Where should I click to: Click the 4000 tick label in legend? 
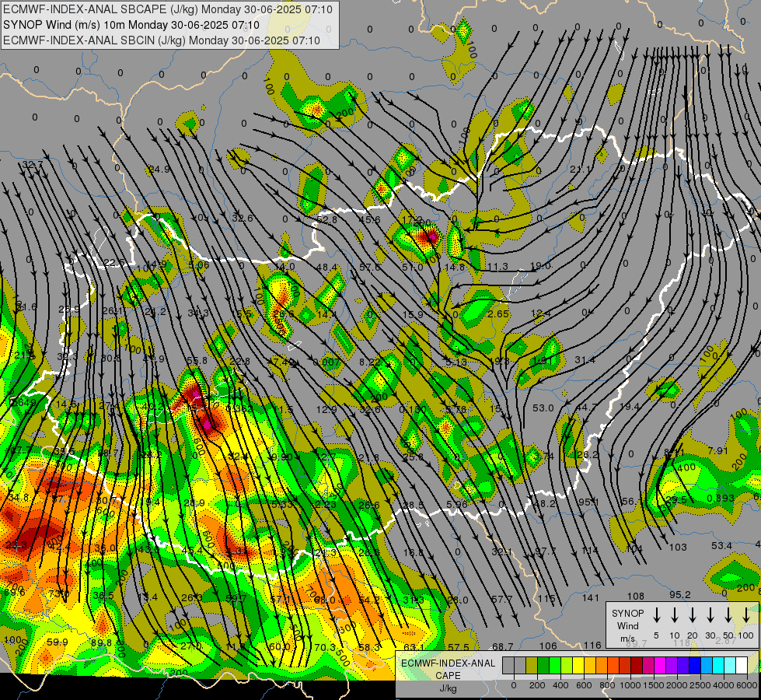[724, 685]
